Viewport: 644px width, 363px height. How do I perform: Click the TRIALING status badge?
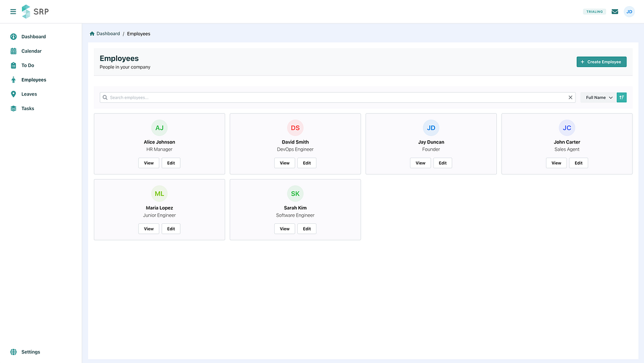click(x=594, y=11)
